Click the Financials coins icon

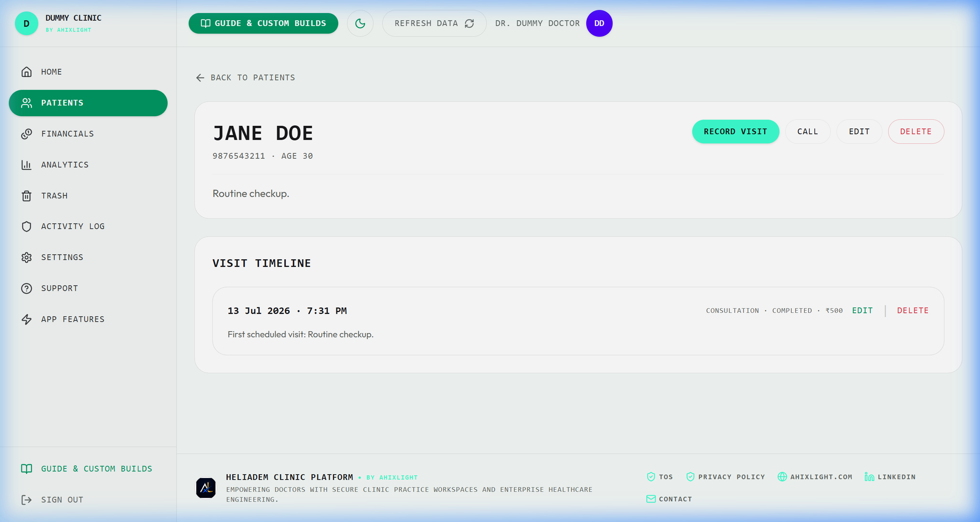coord(26,134)
